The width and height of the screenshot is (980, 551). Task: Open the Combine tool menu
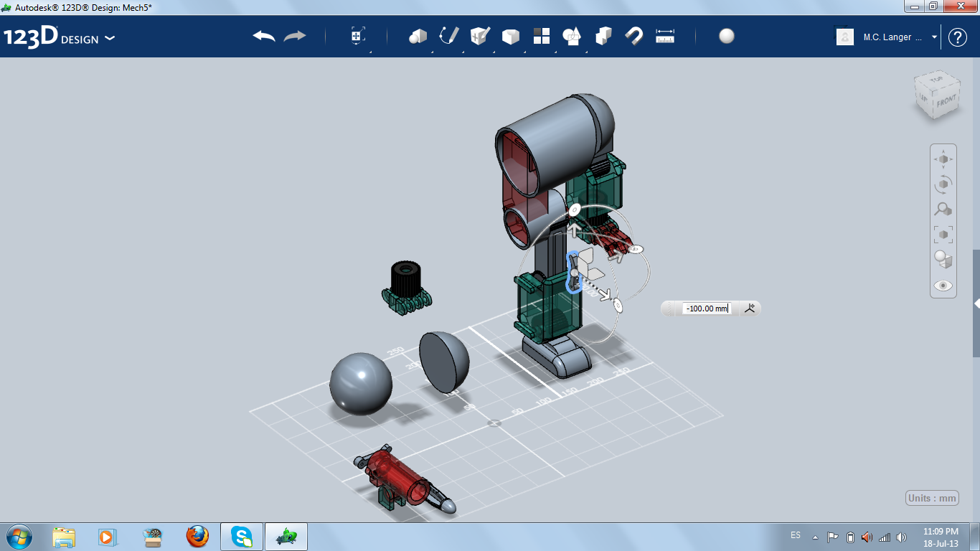tap(603, 36)
